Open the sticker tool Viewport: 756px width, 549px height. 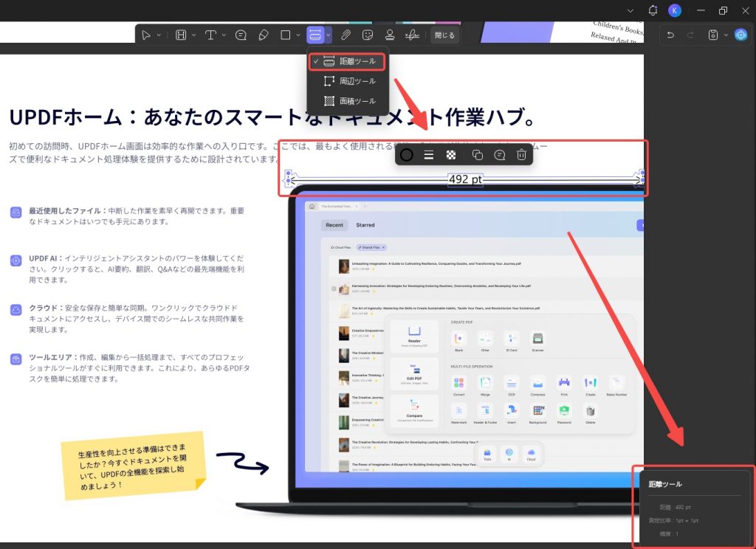(x=368, y=35)
